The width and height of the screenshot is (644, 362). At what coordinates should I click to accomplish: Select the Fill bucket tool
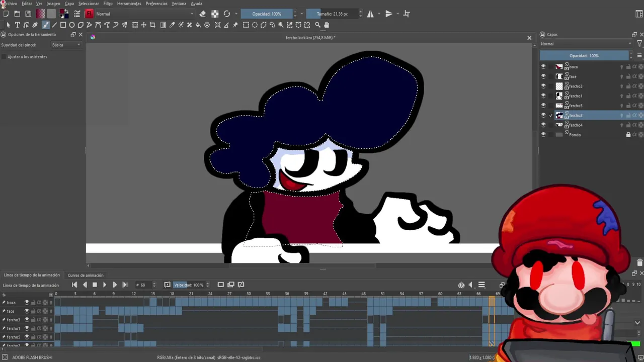pyautogui.click(x=198, y=25)
